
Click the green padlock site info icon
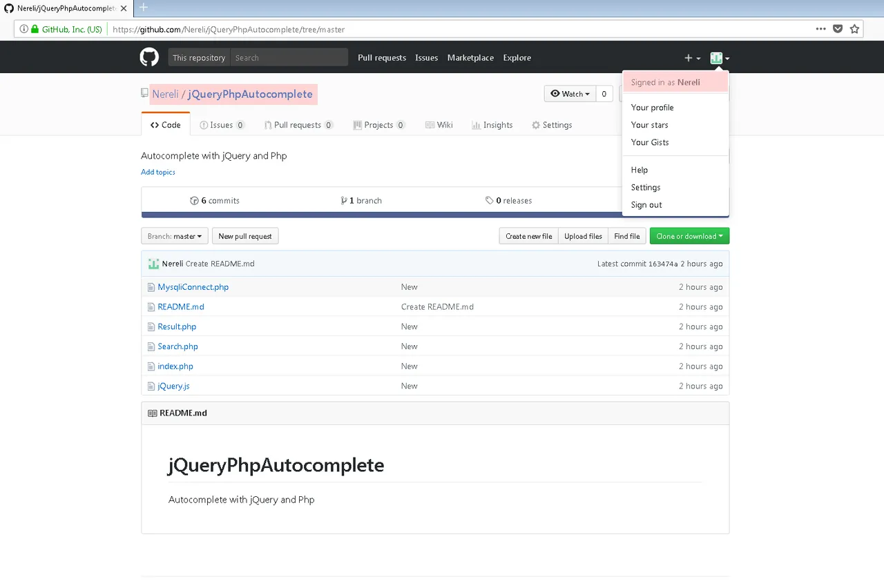tap(35, 29)
